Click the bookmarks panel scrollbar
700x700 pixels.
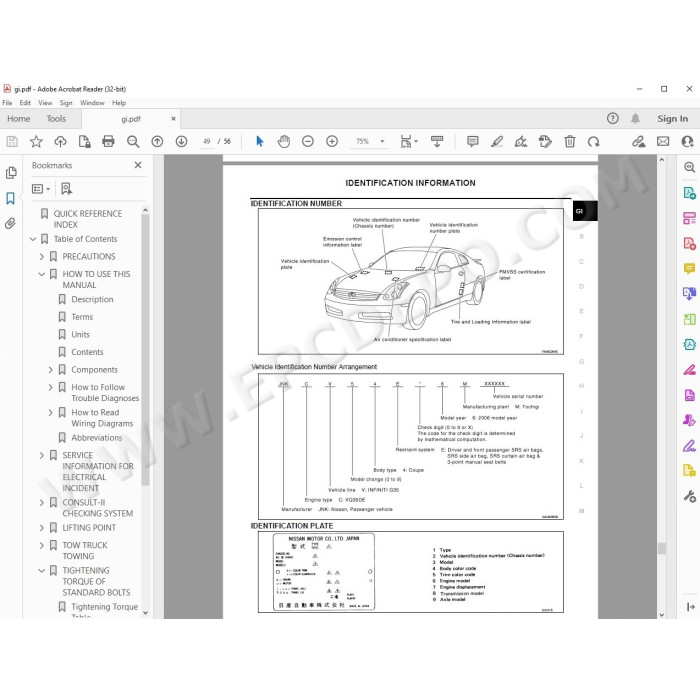(145, 350)
